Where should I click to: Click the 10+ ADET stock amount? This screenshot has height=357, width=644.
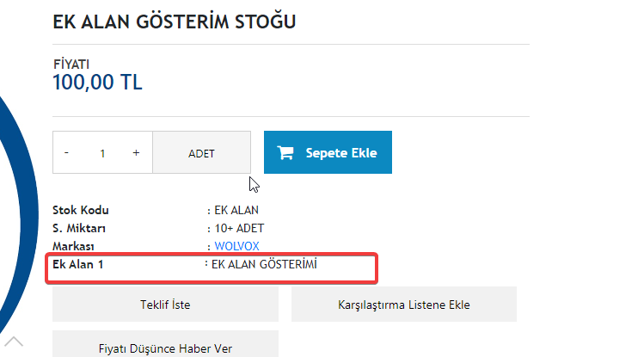tap(239, 228)
